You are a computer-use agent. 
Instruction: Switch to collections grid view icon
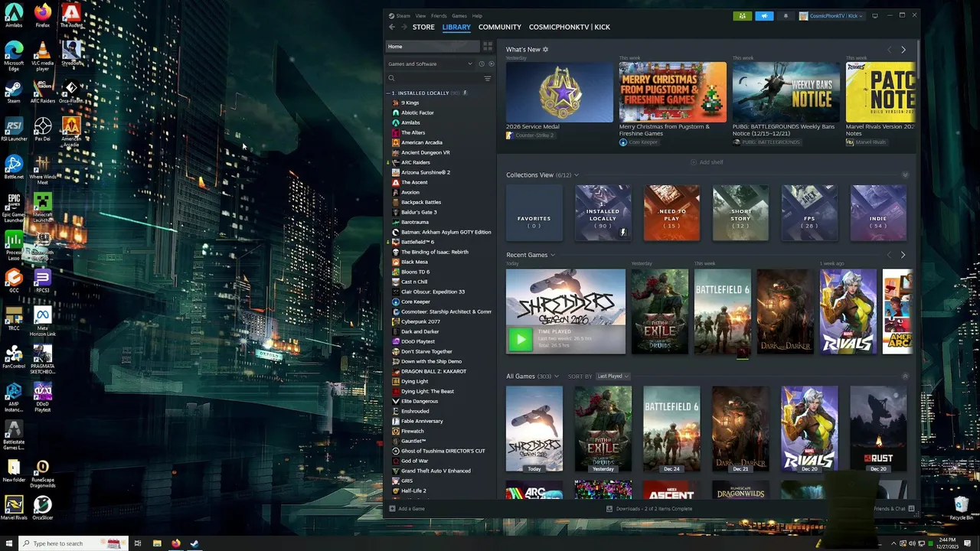click(x=488, y=47)
